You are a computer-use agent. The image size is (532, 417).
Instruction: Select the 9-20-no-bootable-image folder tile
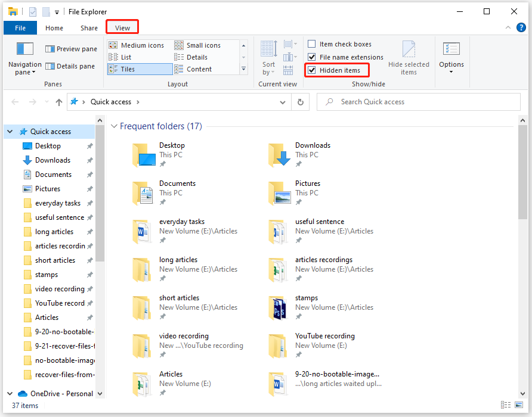(325, 384)
